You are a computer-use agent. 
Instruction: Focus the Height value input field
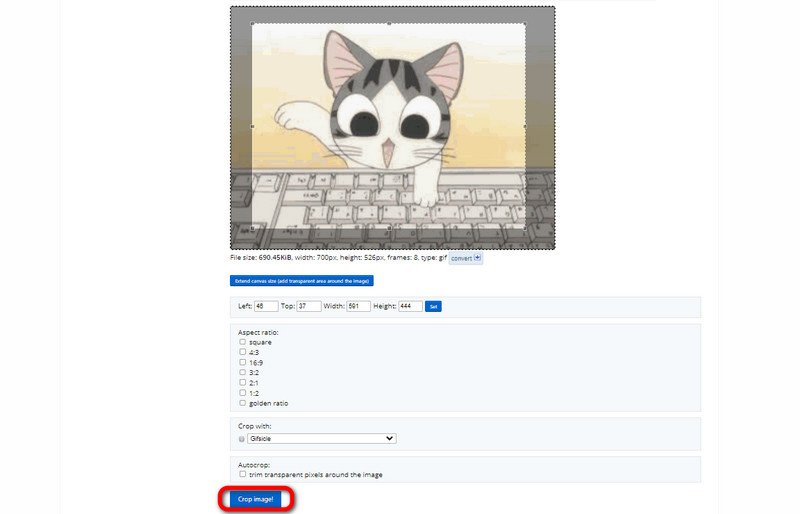click(410, 306)
